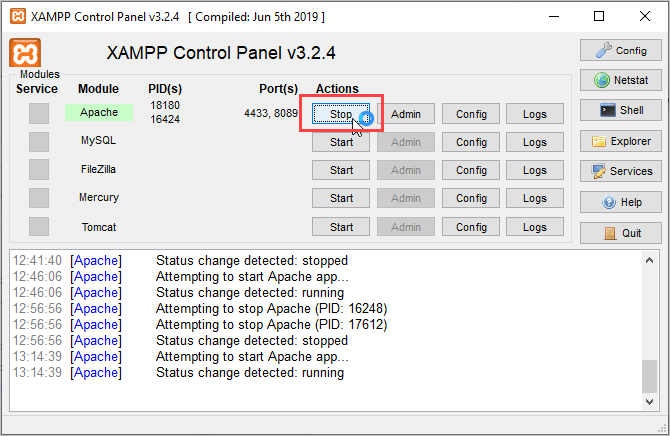Click log line 'Attempting to stop Apache (PID: 17612)'
The height and width of the screenshot is (436, 670).
pyautogui.click(x=271, y=324)
